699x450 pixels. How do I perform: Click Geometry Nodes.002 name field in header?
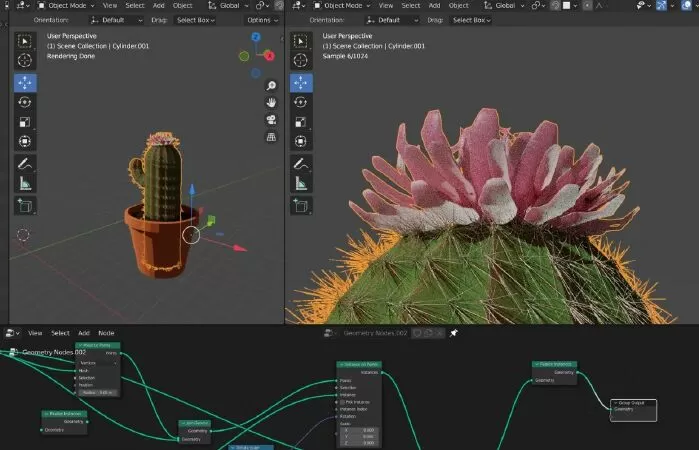(x=375, y=333)
